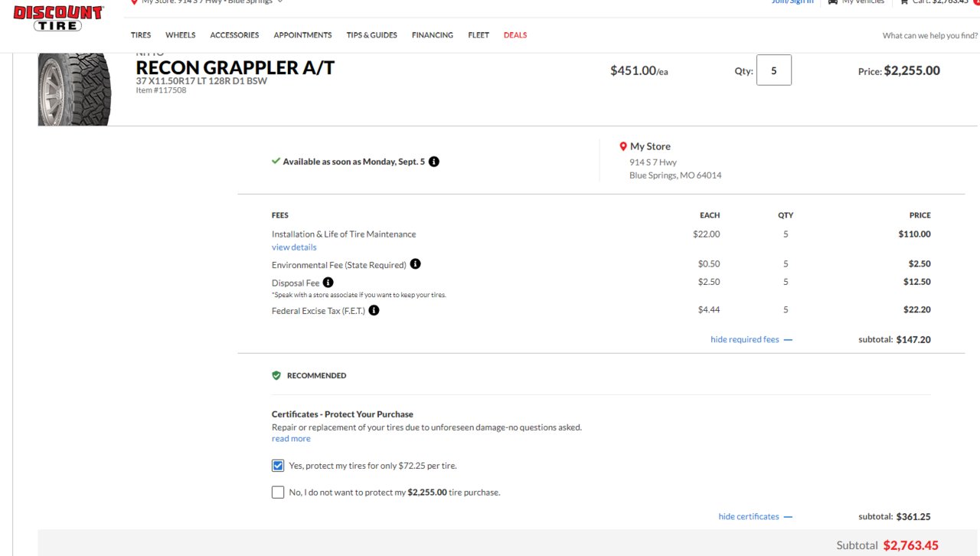The height and width of the screenshot is (556, 980).
Task: Focus the 'What can we help you find?' search
Action: [x=929, y=35]
